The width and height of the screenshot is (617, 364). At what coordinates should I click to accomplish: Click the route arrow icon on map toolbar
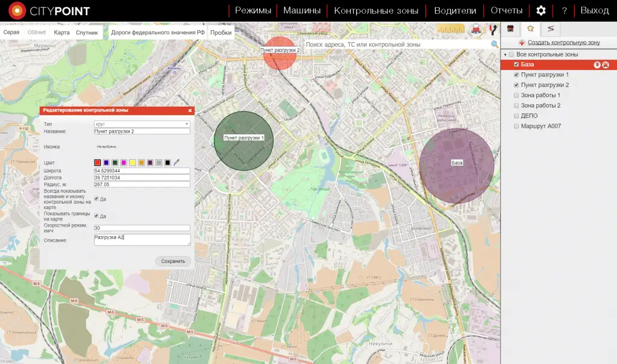[492, 29]
